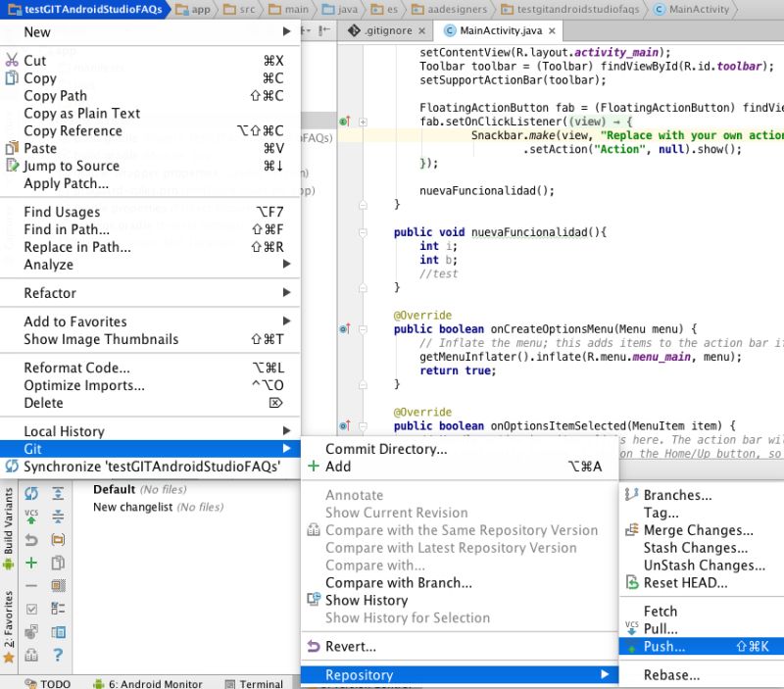The height and width of the screenshot is (689, 784).
Task: Click the Move to Another Changelist icon
Action: 31,632
